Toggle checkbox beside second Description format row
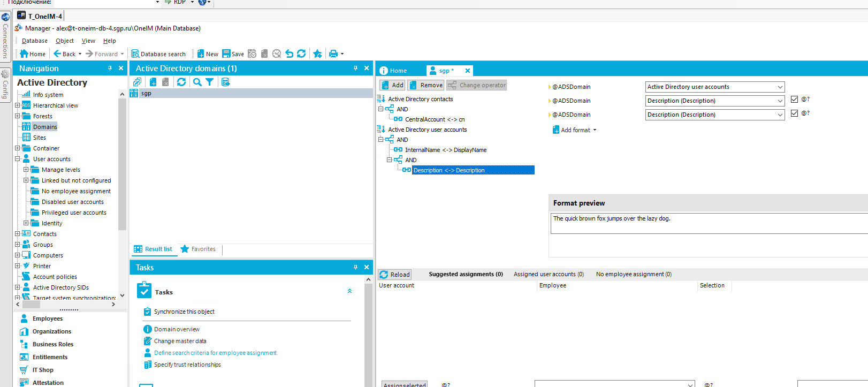The height and width of the screenshot is (387, 868). click(x=794, y=100)
